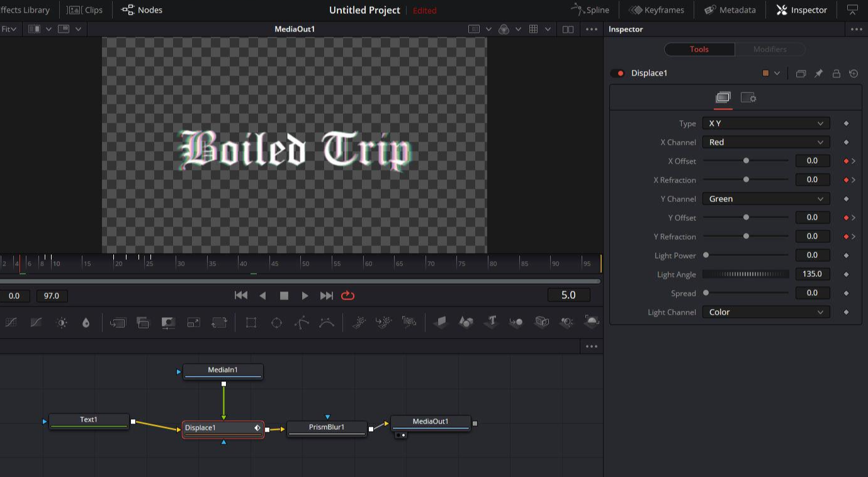Add a Renderer 3D node
Image resolution: width=868 pixels, height=477 pixels.
(x=592, y=322)
